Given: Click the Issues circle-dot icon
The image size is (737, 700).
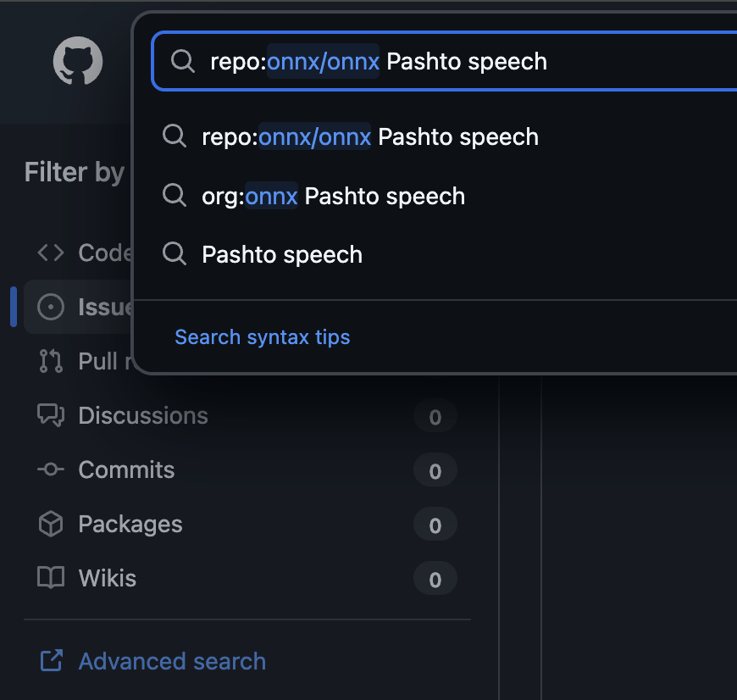Looking at the screenshot, I should click(51, 307).
